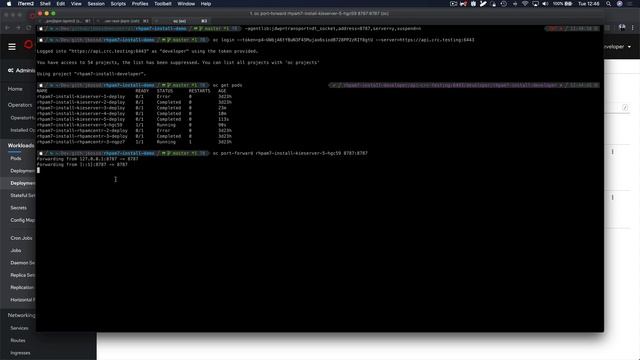
Task: Click browser back arrow behind terminal
Action: 7,28
